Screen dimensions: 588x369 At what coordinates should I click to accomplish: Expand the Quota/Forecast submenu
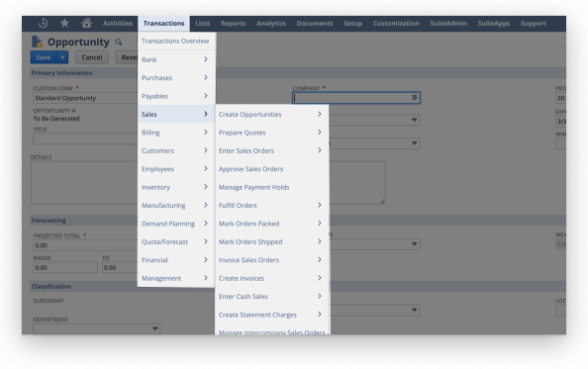pyautogui.click(x=176, y=241)
